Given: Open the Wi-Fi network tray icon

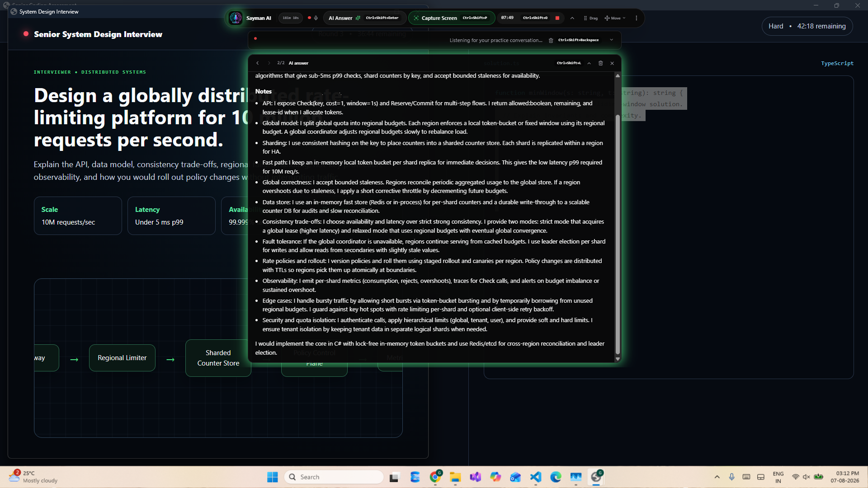Looking at the screenshot, I should [x=795, y=477].
